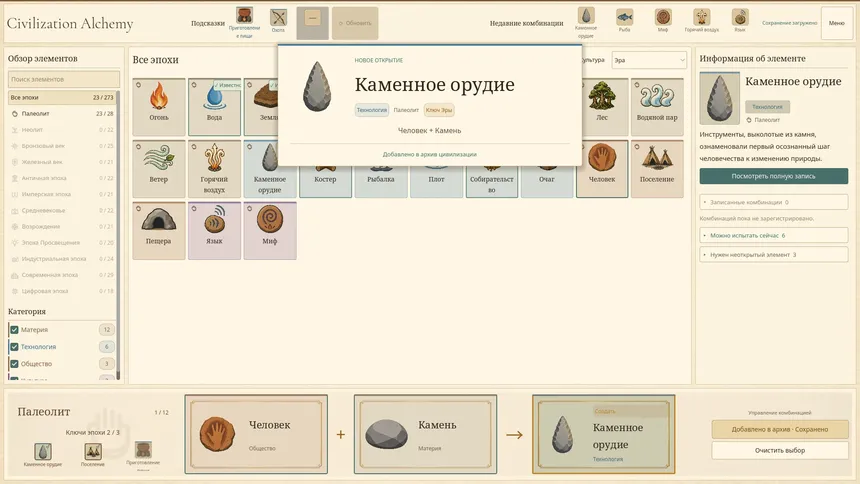Screen dimensions: 860x484
Task: Select Возрождение in era list
Action: (62, 227)
